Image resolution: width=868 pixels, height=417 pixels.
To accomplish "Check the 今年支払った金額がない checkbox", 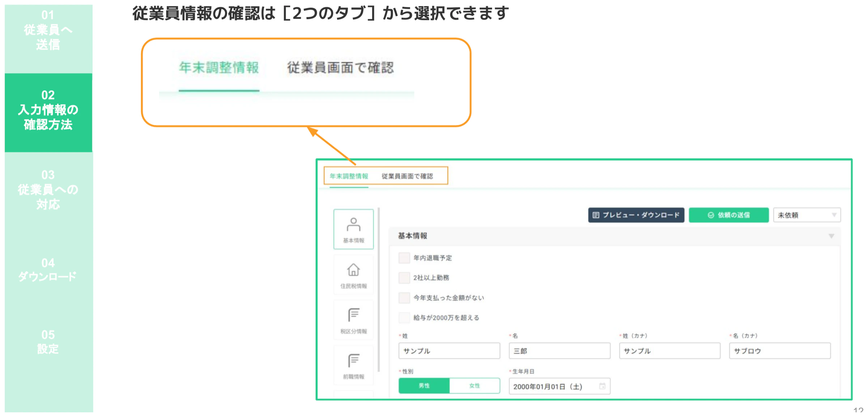I will (404, 298).
